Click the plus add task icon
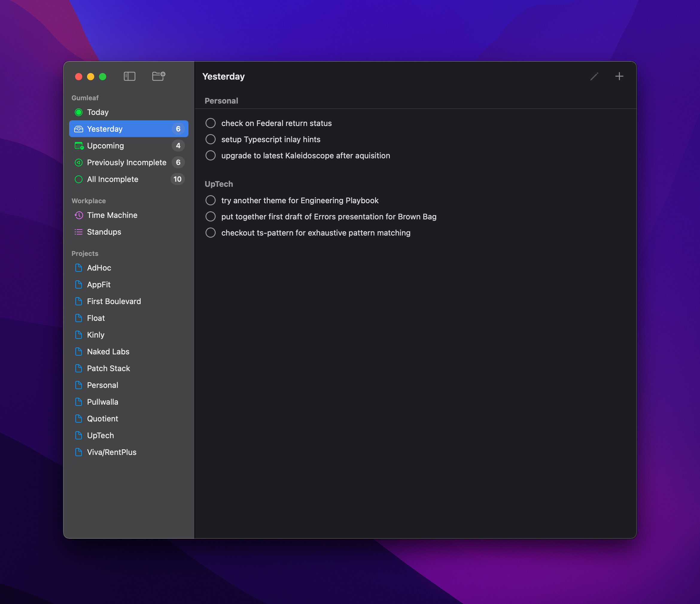700x604 pixels. click(619, 76)
